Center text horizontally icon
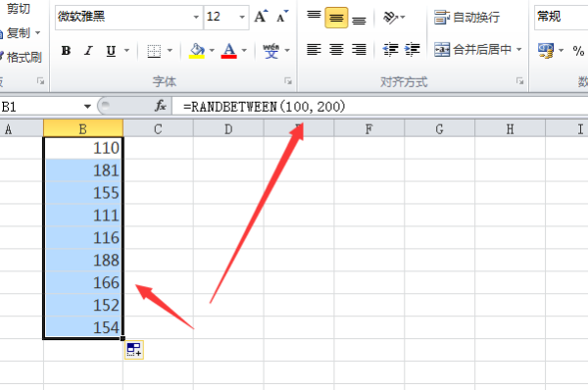This screenshot has width=588, height=390. [x=336, y=50]
